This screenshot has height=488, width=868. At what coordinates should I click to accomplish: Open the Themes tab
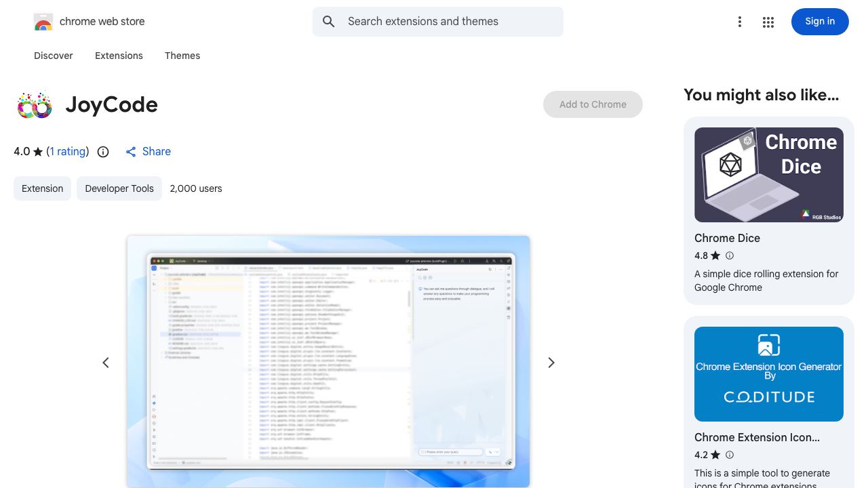click(182, 56)
